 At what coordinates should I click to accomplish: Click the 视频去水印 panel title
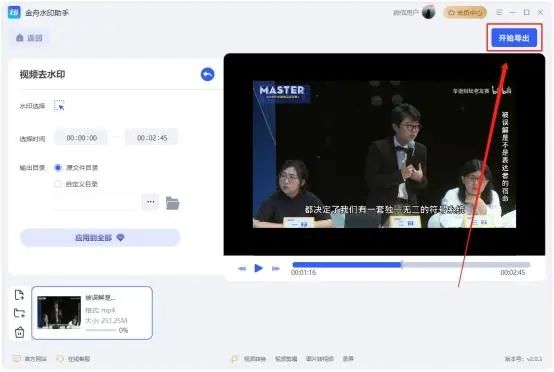[x=42, y=75]
